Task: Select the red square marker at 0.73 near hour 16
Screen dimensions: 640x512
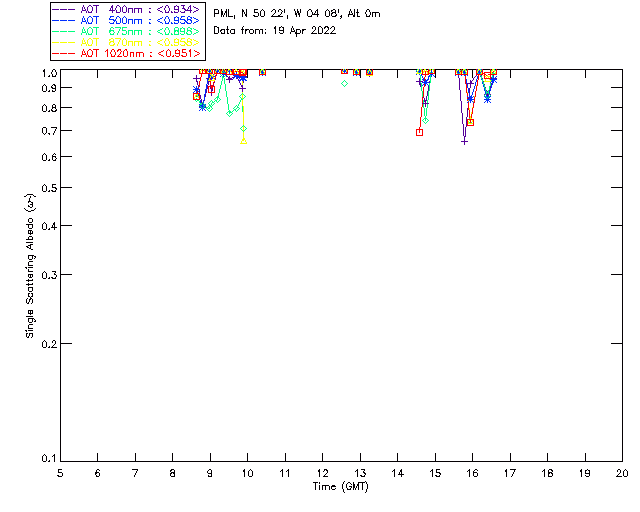Action: (x=470, y=122)
